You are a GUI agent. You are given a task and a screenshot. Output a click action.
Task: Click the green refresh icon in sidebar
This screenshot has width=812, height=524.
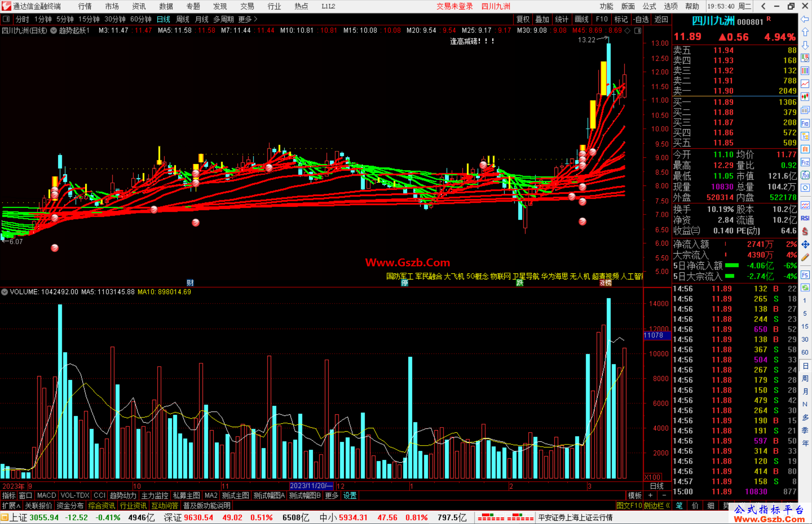pos(805,288)
